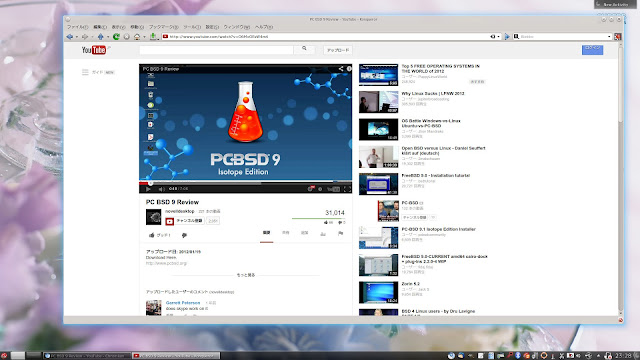Click the Konqueror back arrow button

[70, 37]
